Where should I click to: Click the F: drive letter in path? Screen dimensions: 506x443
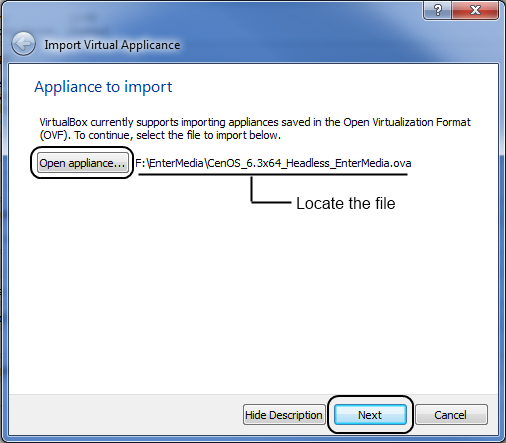point(139,163)
